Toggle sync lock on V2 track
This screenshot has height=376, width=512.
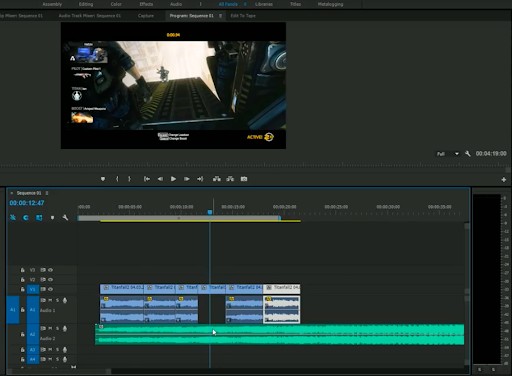43,280
